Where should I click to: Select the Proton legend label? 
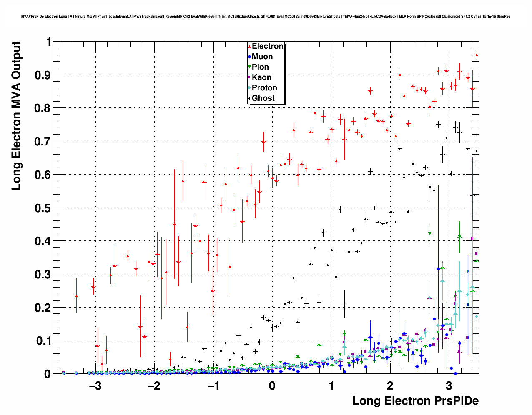click(x=264, y=88)
